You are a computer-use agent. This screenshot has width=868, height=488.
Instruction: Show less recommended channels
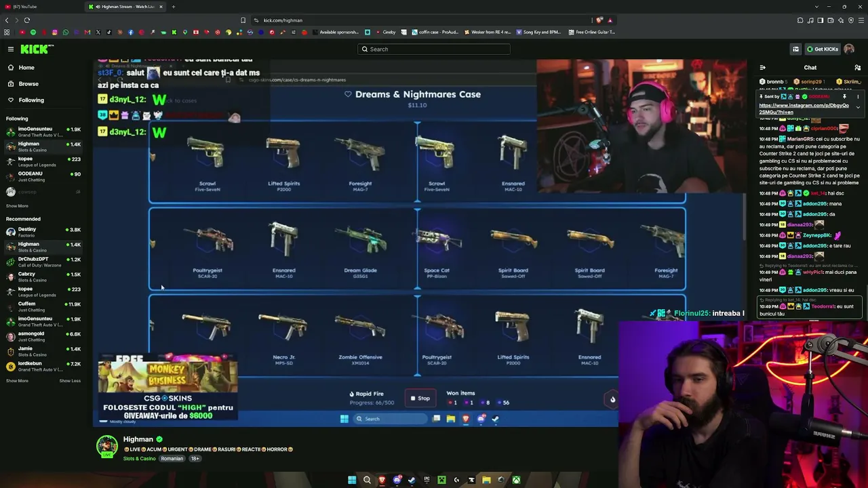point(70,380)
